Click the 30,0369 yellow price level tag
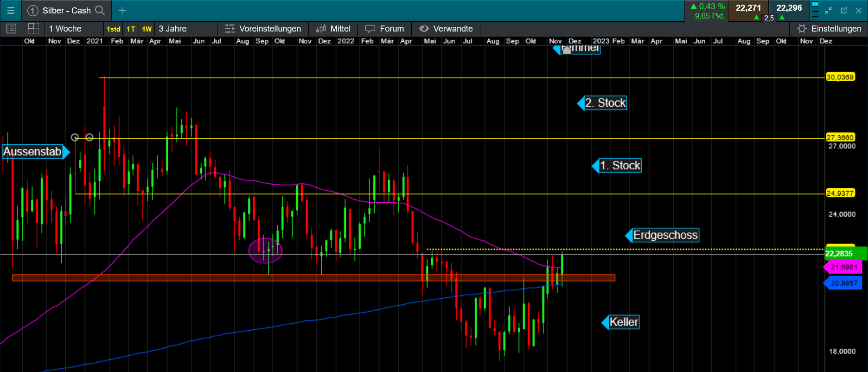The height and width of the screenshot is (372, 868). (840, 77)
